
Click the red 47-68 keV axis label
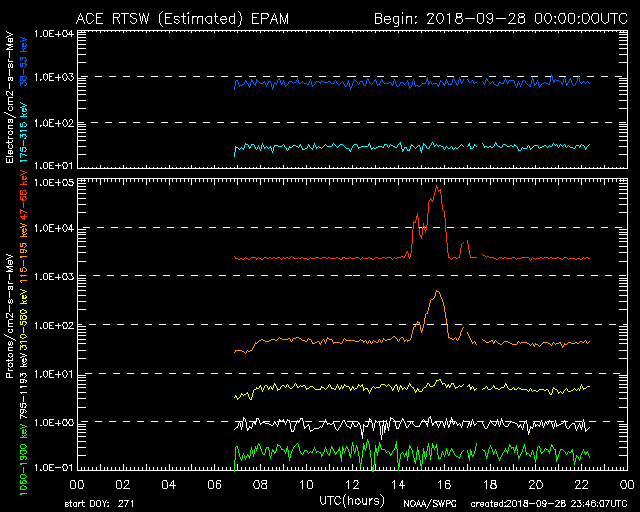point(21,206)
